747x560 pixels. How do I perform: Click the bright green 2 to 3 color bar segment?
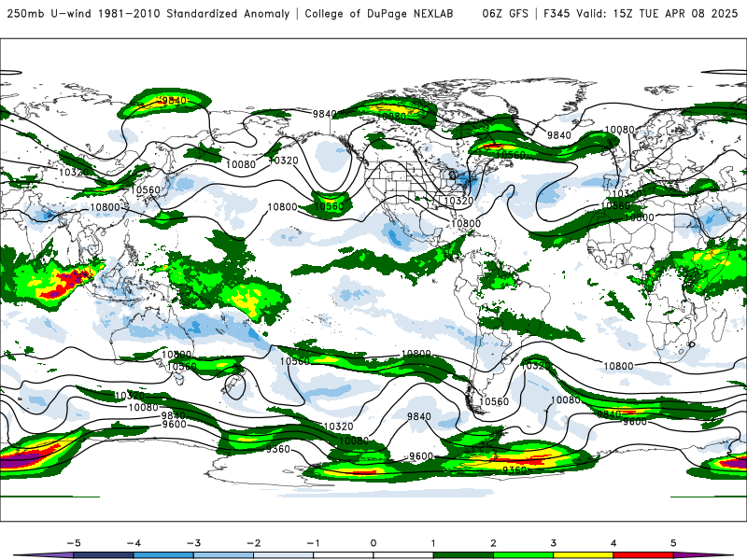tap(523, 555)
